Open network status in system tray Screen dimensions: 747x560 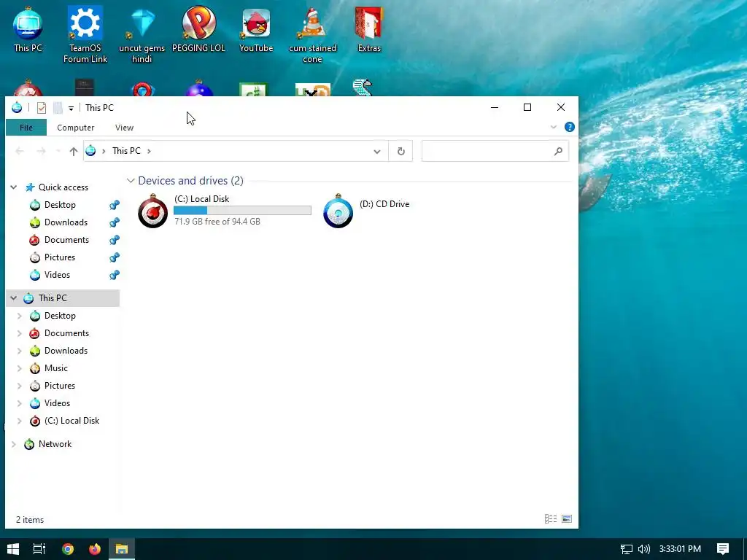tap(627, 549)
